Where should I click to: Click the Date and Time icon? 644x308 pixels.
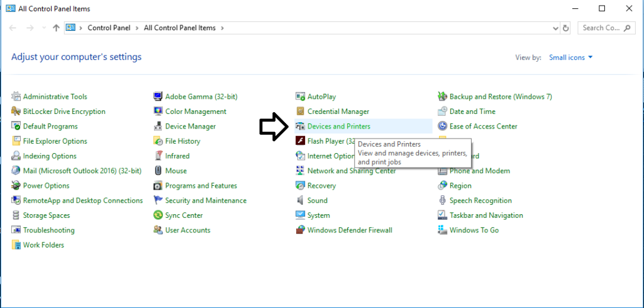[x=442, y=111]
